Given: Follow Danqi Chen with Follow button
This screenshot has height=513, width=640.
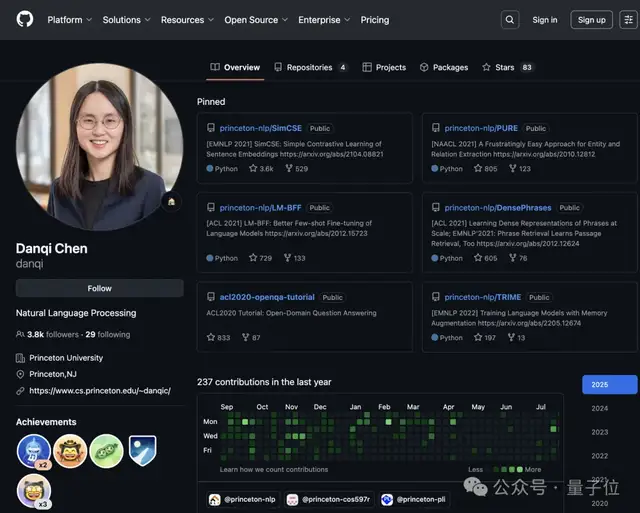Looking at the screenshot, I should [99, 288].
